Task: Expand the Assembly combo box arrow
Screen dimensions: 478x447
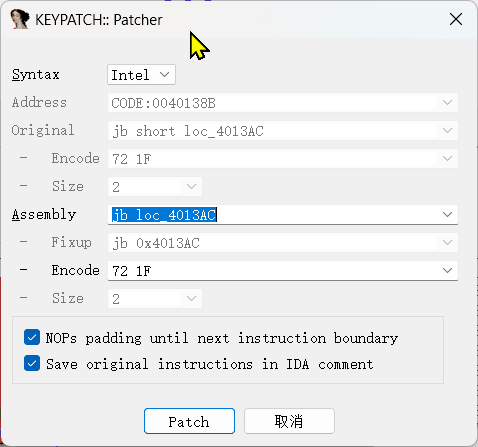Action: click(447, 214)
